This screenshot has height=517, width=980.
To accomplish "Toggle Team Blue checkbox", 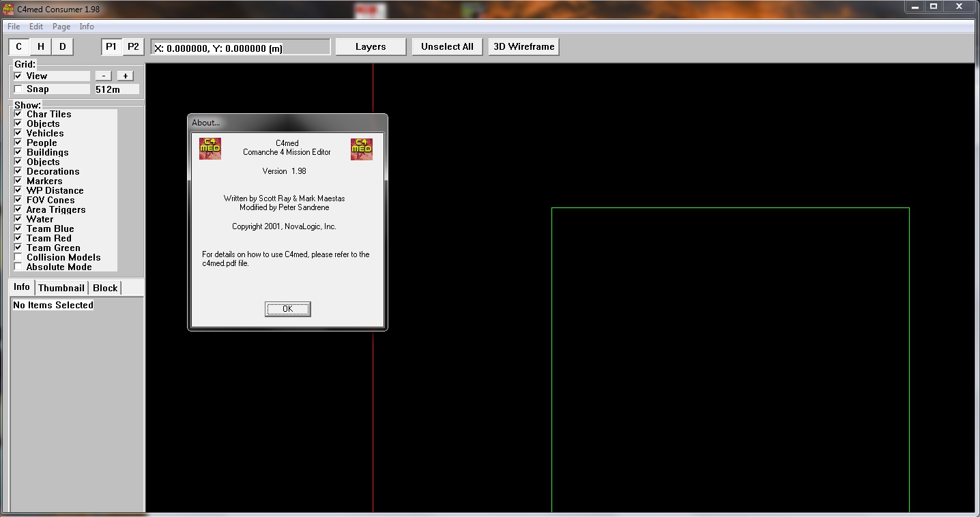I will click(x=18, y=228).
